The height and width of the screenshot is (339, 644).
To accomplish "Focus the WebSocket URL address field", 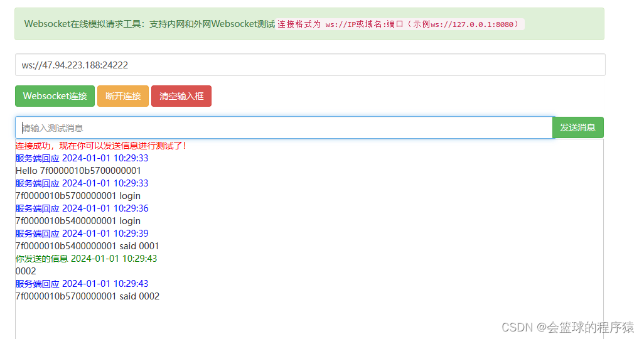I will tap(310, 65).
